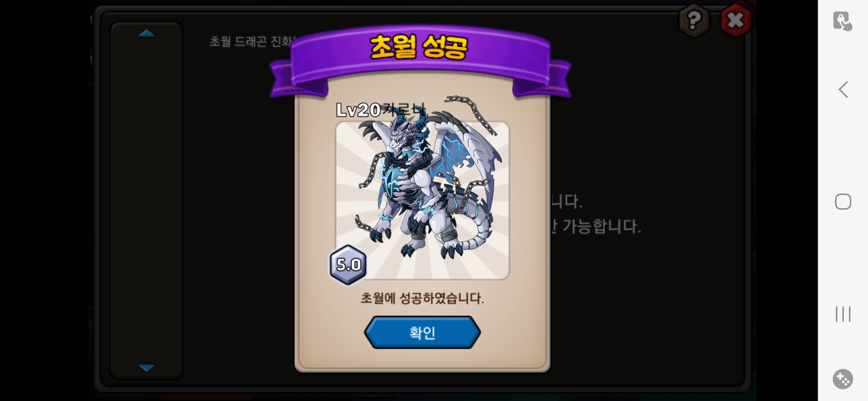The height and width of the screenshot is (401, 868).
Task: Click the Lv20 dragon name label
Action: pos(380,110)
